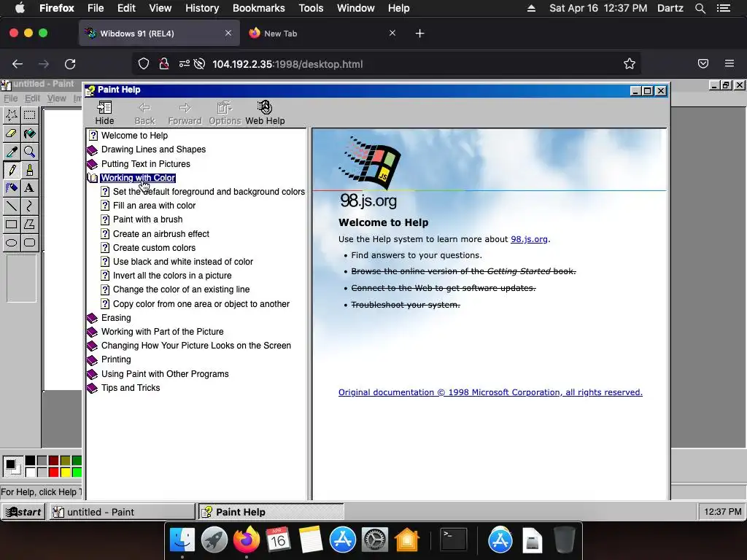Open the View menu in Paint window
The width and height of the screenshot is (747, 560).
(x=56, y=98)
